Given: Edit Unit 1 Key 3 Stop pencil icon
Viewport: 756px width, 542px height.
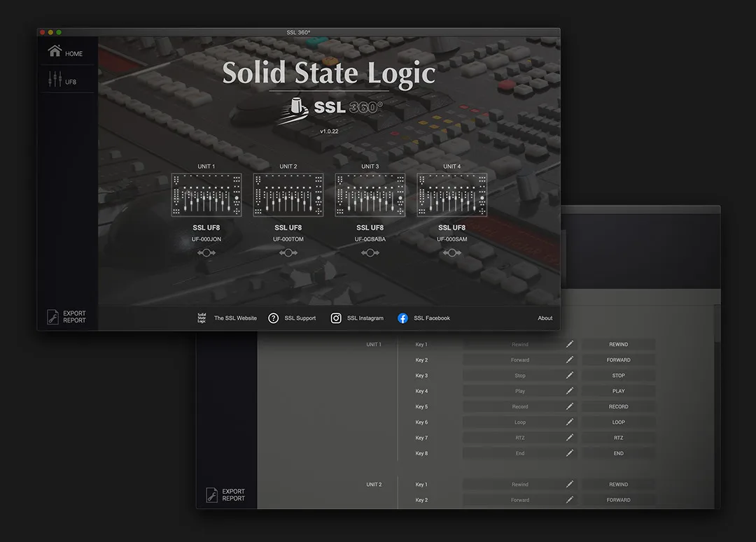Looking at the screenshot, I should (569, 375).
